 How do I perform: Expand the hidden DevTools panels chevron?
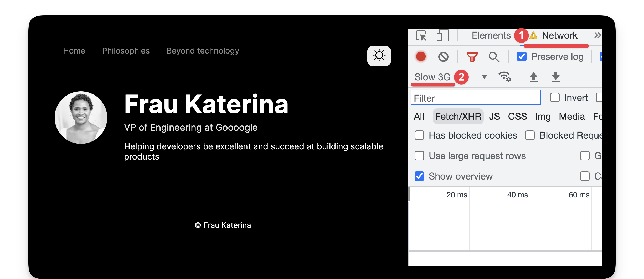[597, 35]
